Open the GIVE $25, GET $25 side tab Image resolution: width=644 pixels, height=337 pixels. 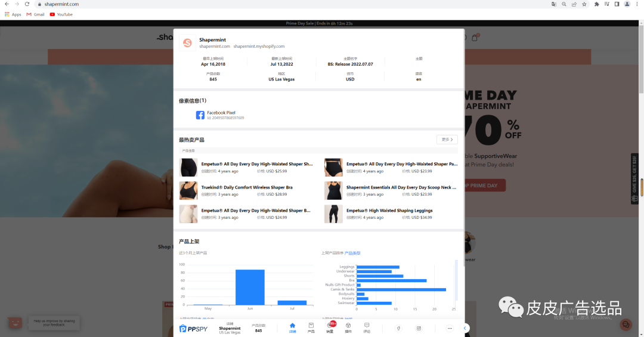click(x=634, y=178)
